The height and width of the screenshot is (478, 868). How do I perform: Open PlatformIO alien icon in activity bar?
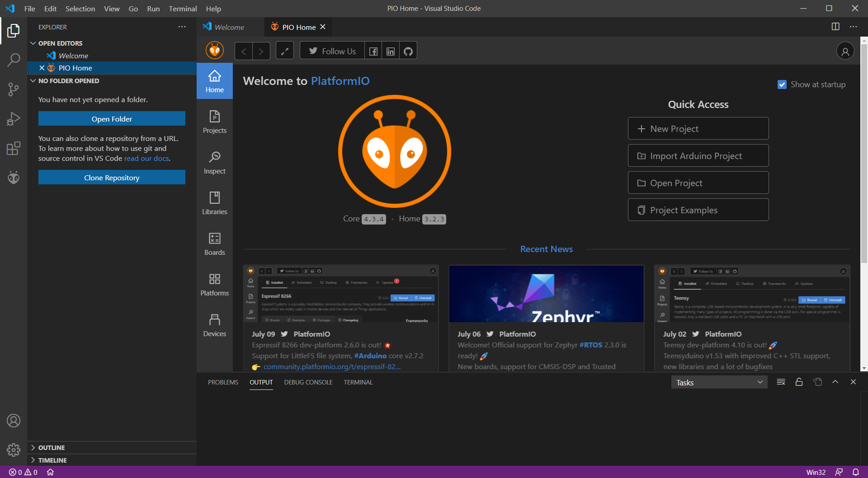tap(14, 178)
